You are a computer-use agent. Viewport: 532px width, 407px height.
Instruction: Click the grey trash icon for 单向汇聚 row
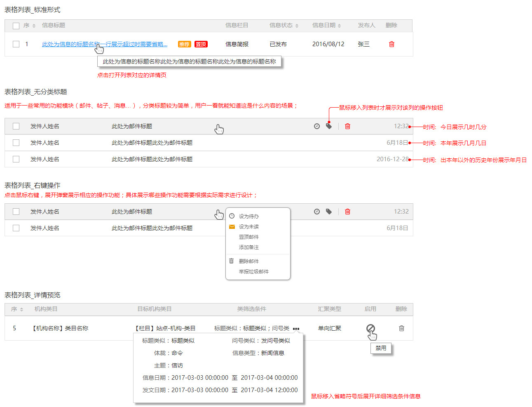401,328
